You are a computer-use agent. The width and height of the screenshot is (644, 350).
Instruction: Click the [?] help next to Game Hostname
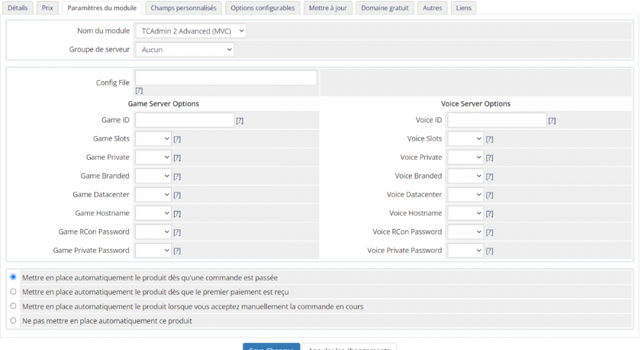click(177, 214)
